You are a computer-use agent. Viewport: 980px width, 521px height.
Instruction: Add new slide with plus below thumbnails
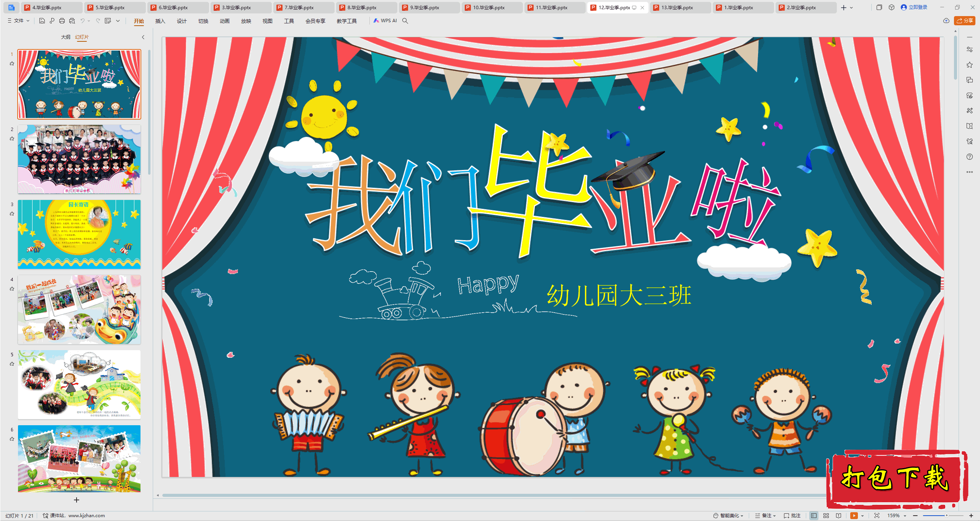(77, 500)
